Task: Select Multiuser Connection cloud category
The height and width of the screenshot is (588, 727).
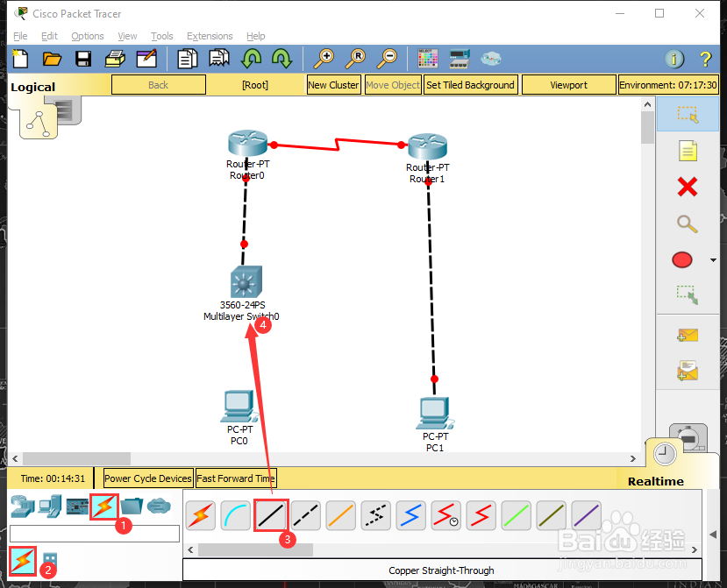Action: click(159, 506)
